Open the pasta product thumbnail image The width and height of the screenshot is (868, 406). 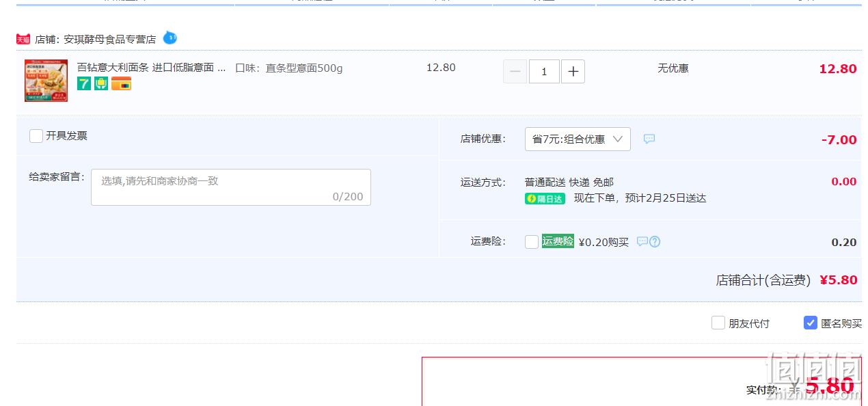pos(46,81)
